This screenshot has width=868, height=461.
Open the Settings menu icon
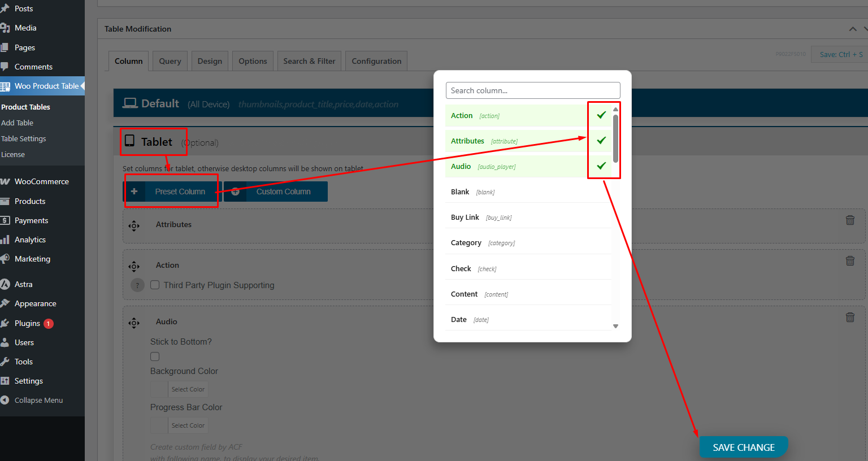tap(5, 381)
